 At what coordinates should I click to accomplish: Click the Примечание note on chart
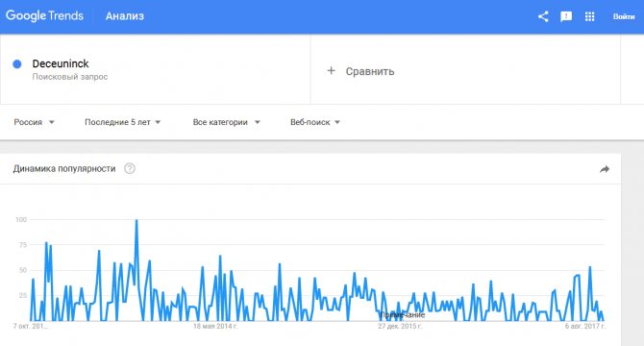(x=402, y=315)
